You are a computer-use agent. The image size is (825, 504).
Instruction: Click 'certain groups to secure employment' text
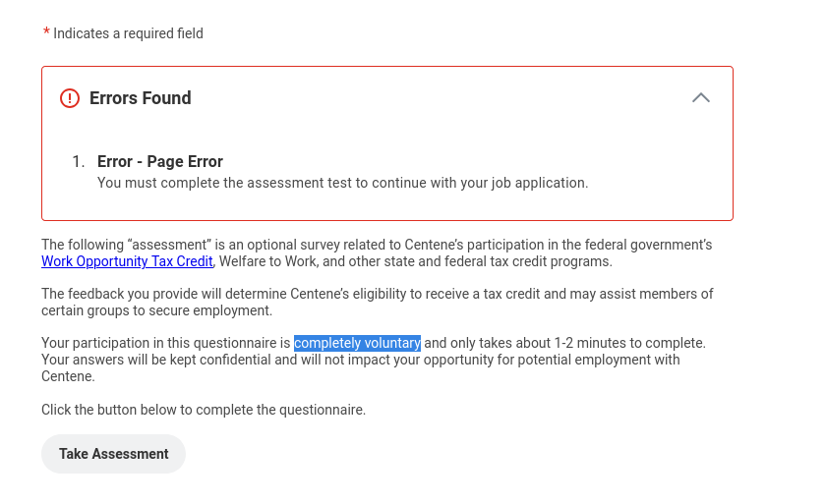click(x=156, y=310)
